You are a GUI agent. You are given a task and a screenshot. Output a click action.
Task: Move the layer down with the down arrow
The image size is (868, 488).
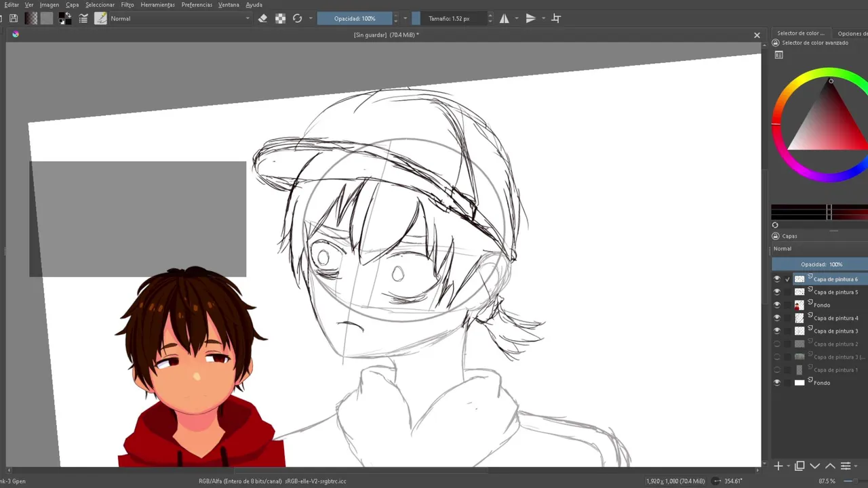pyautogui.click(x=815, y=466)
